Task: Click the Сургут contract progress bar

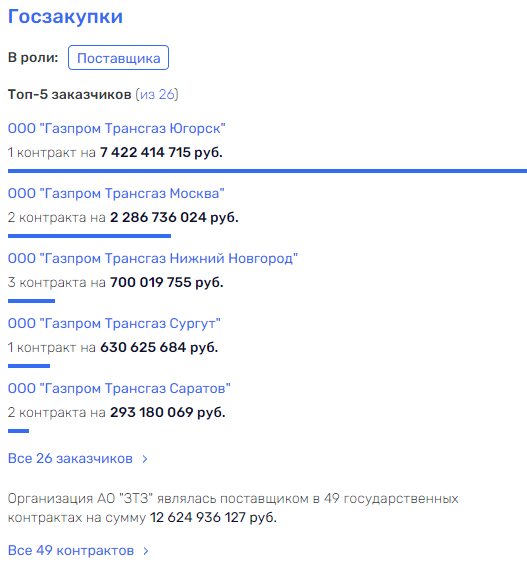Action: [x=29, y=366]
